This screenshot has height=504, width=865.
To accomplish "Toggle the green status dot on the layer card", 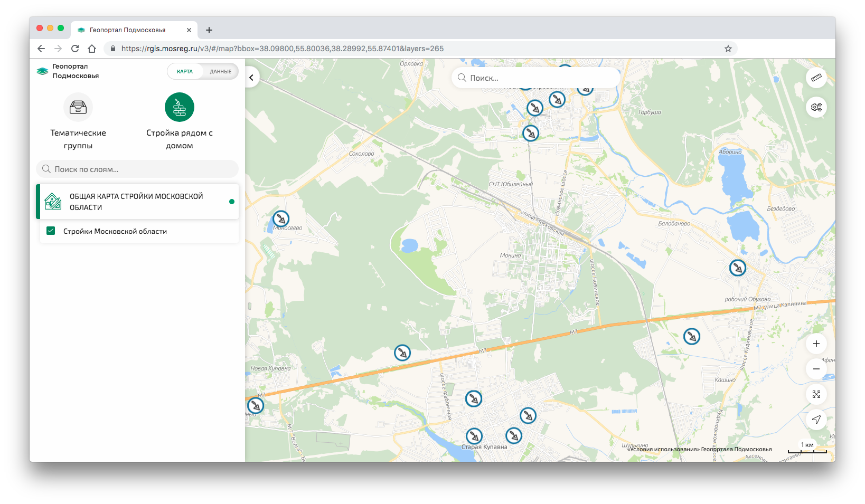I will coord(231,201).
